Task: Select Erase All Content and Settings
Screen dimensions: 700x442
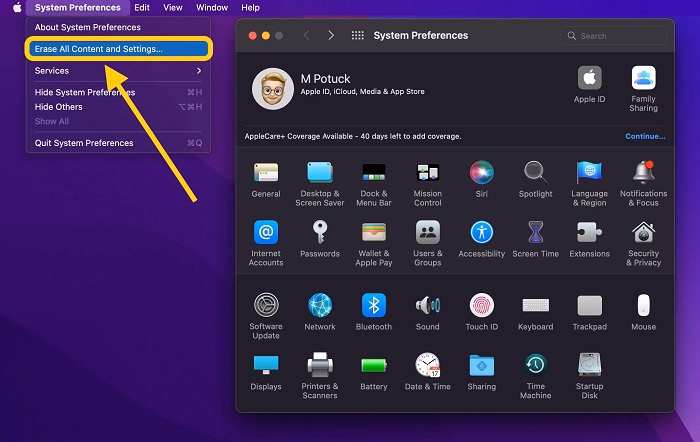Action: [118, 49]
